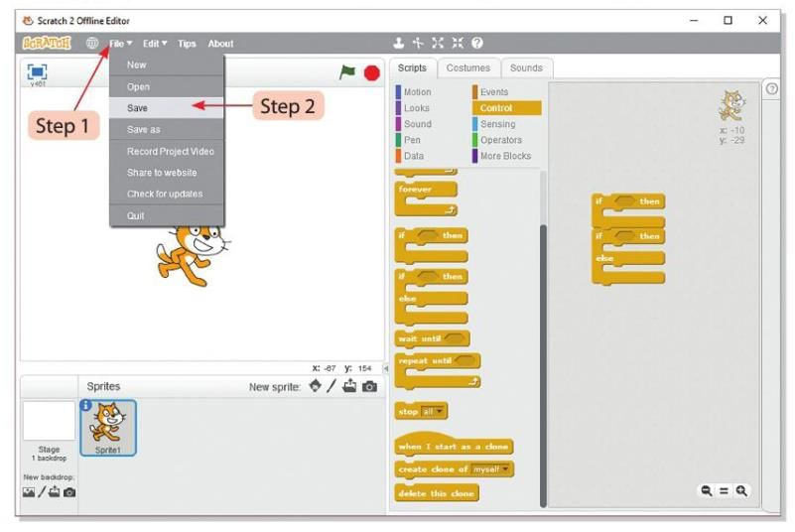Viewport: 795px width, 532px height.
Task: Open Sprite1 info button
Action: 86,405
